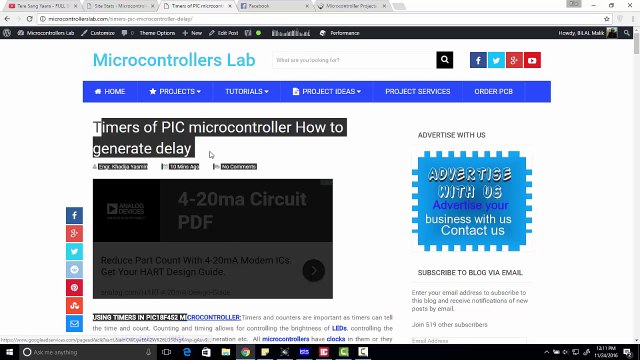Image resolution: width=640 pixels, height=360 pixels.
Task: Share post via email sidebar icon
Action: [x=74, y=324]
